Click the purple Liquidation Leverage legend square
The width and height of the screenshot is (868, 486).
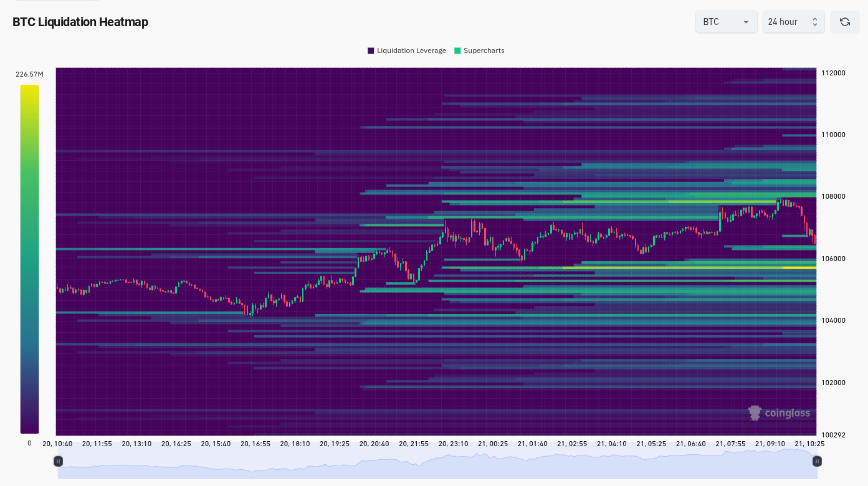[x=371, y=50]
